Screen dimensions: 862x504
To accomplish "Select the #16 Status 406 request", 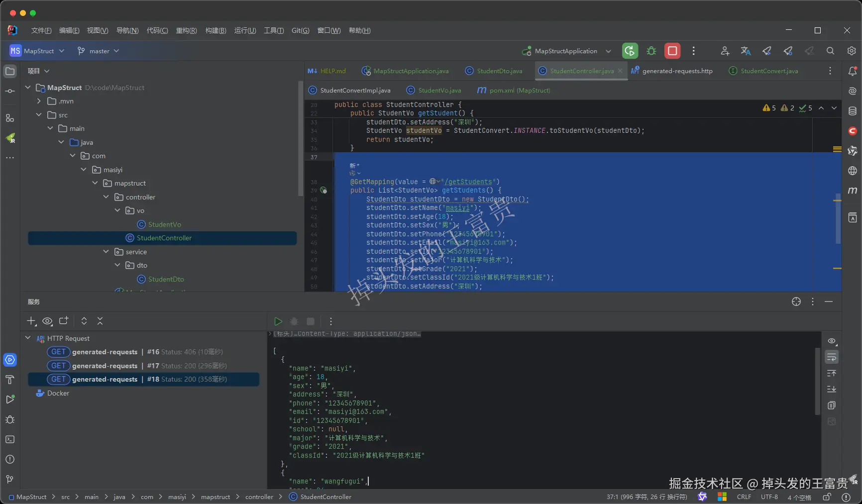I will 143,352.
